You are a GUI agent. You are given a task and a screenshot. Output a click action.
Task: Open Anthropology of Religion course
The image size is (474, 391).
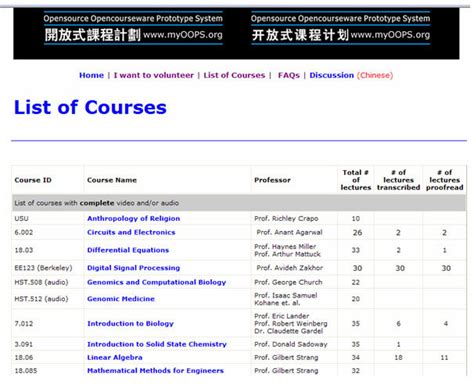[133, 219]
